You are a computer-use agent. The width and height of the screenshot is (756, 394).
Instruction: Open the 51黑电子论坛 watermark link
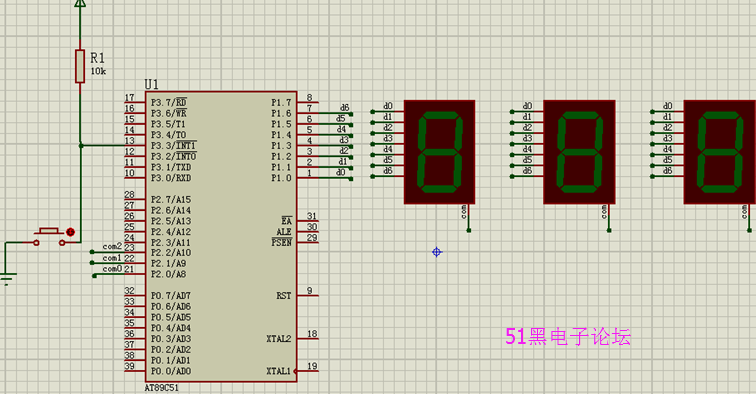click(568, 337)
